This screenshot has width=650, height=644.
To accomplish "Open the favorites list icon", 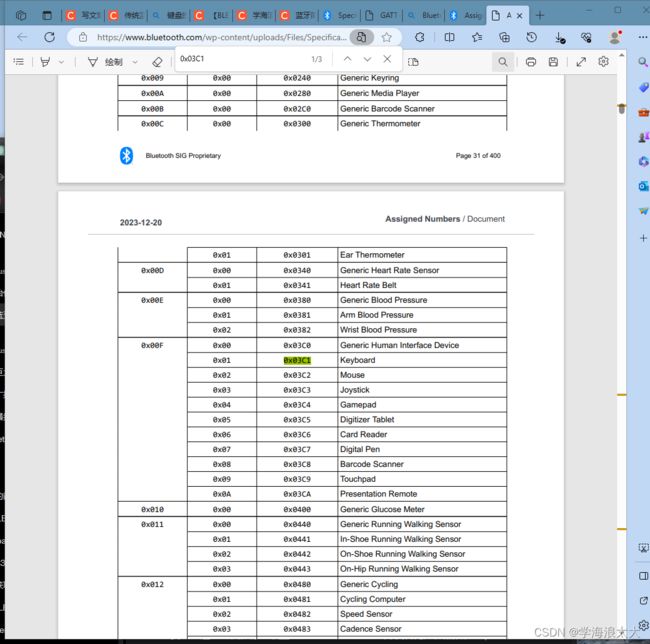I will 477,37.
